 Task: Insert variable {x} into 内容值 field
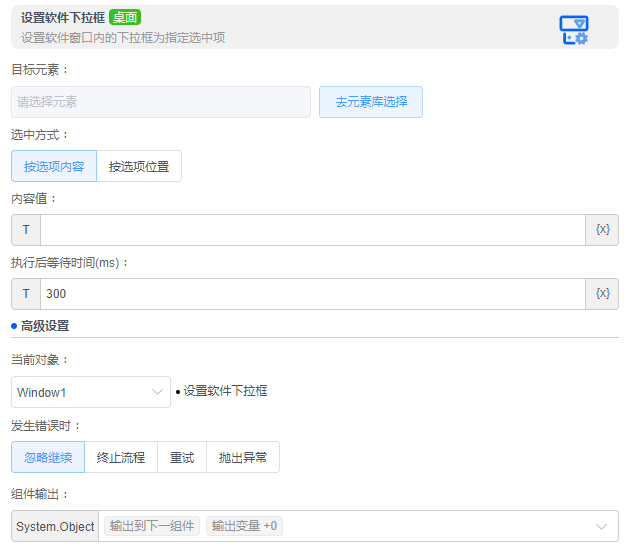click(602, 230)
